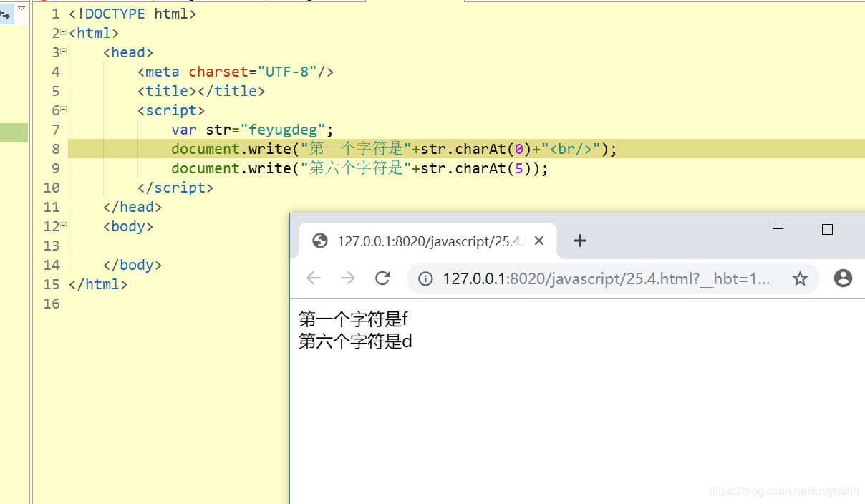Image resolution: width=865 pixels, height=504 pixels.
Task: Click the closing body tag on line 14
Action: pos(132,265)
